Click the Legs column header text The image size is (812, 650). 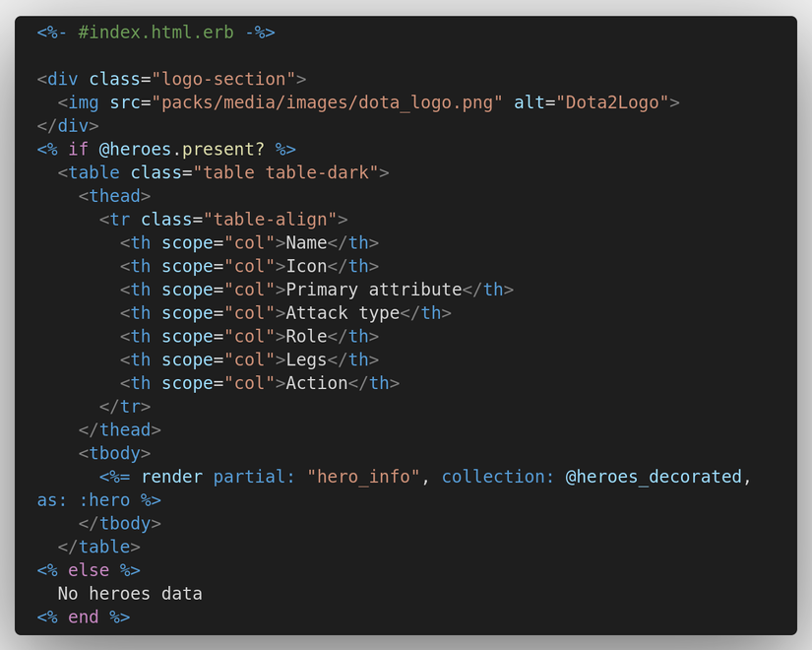tap(306, 359)
